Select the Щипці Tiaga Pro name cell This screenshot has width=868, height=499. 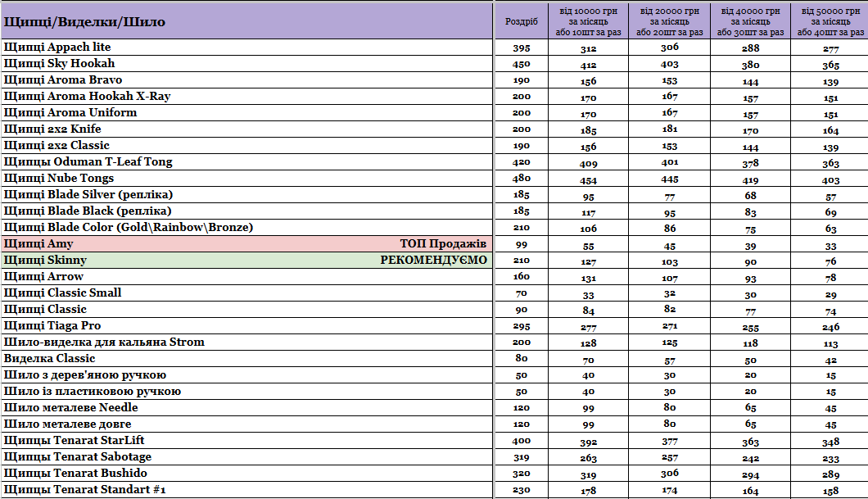pos(52,326)
